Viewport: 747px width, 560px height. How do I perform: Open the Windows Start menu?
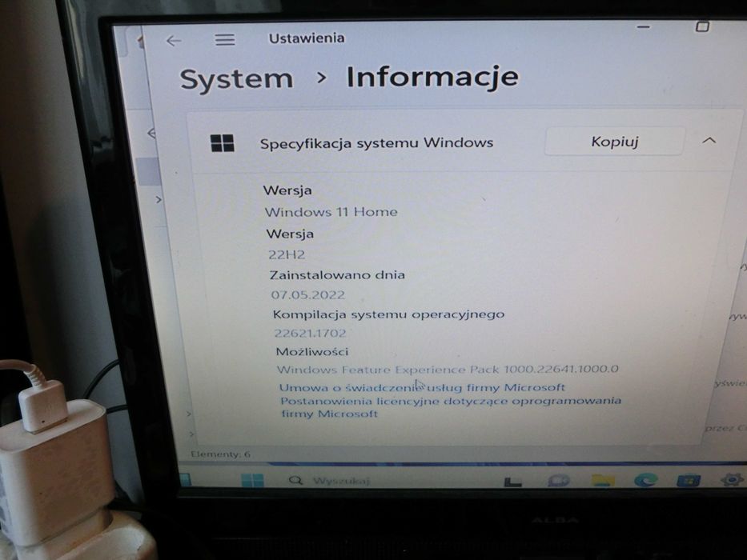click(x=252, y=480)
